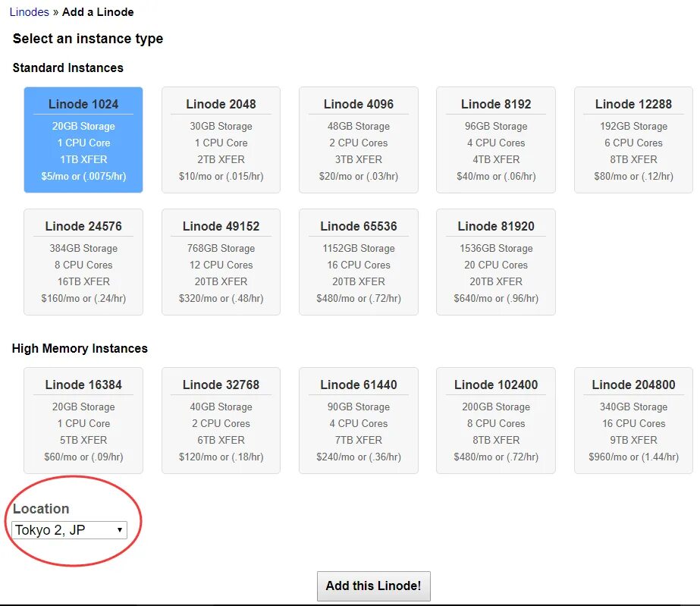Image resolution: width=700 pixels, height=606 pixels.
Task: Click the "192GB Storage" text
Action: [633, 127]
